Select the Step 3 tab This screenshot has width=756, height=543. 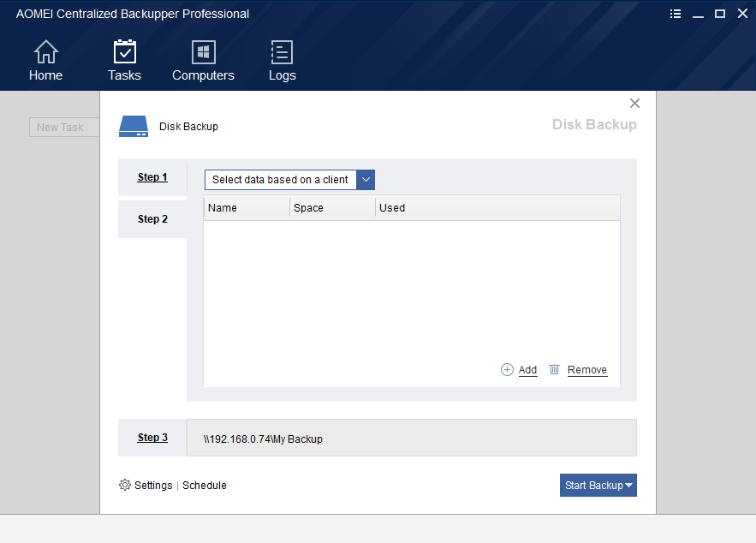[152, 438]
